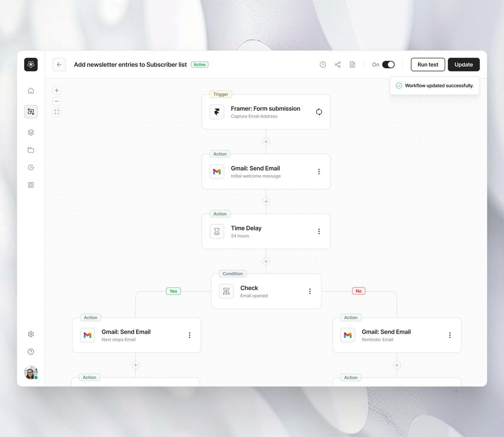Open options menu for Time Delay step
The width and height of the screenshot is (504, 437).
pos(319,232)
